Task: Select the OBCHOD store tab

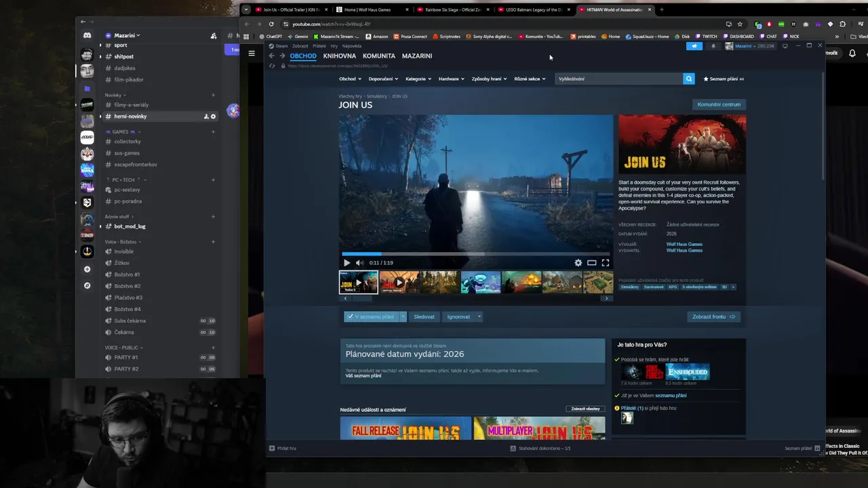Action: point(303,56)
